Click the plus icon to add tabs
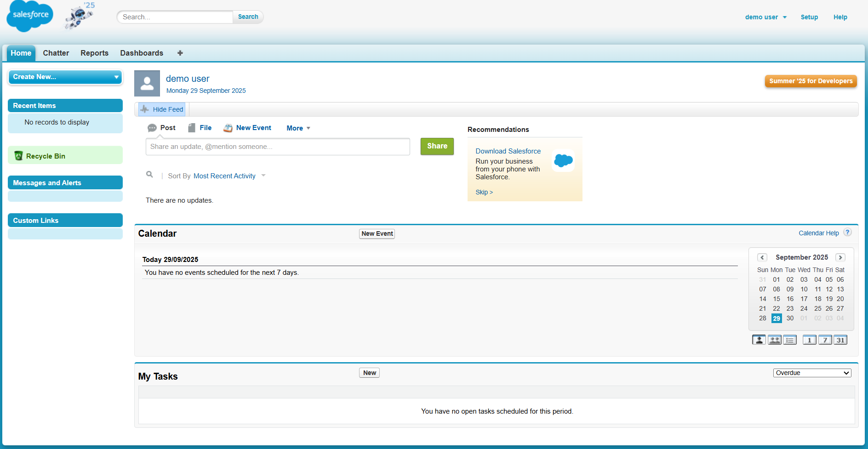Screen dimensions: 868x449 click(180, 53)
